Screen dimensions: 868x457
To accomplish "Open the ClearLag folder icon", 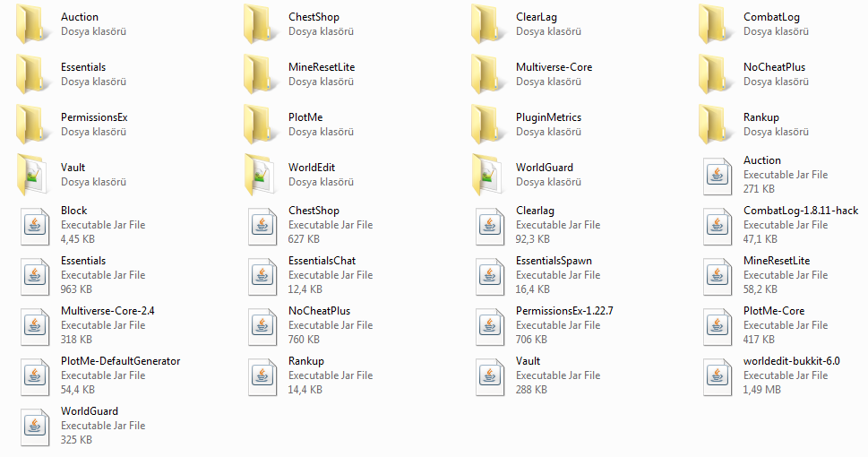I will click(x=486, y=24).
